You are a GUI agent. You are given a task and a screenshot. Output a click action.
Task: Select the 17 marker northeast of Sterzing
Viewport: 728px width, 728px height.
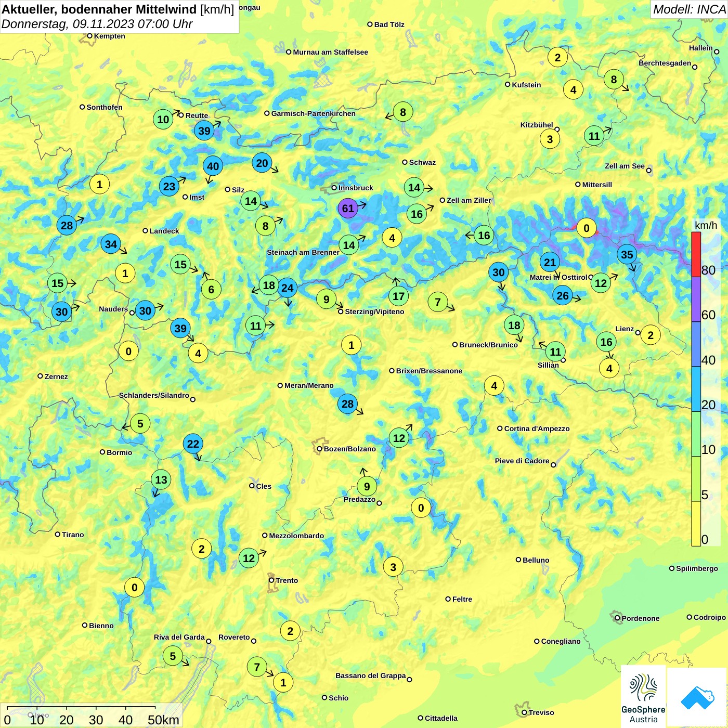pos(398,296)
